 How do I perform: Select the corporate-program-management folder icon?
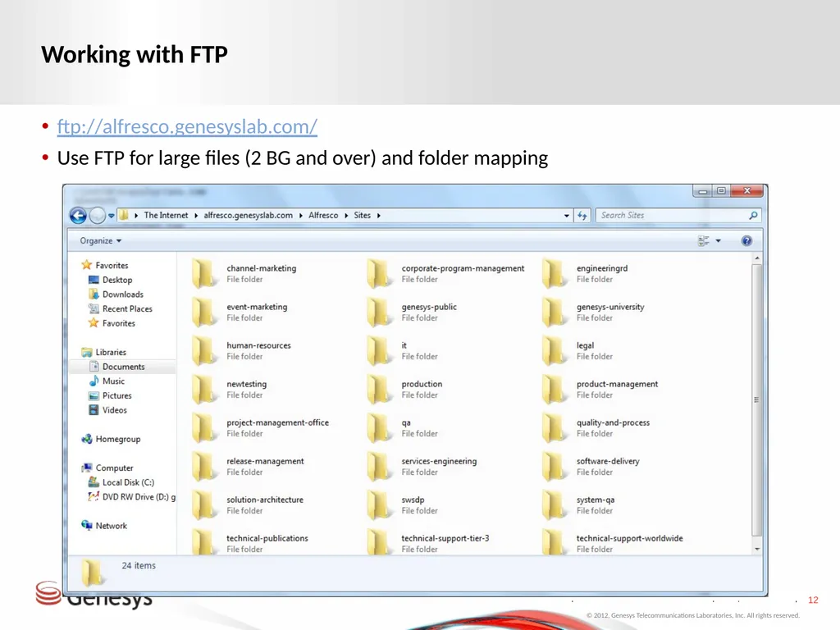(x=379, y=273)
